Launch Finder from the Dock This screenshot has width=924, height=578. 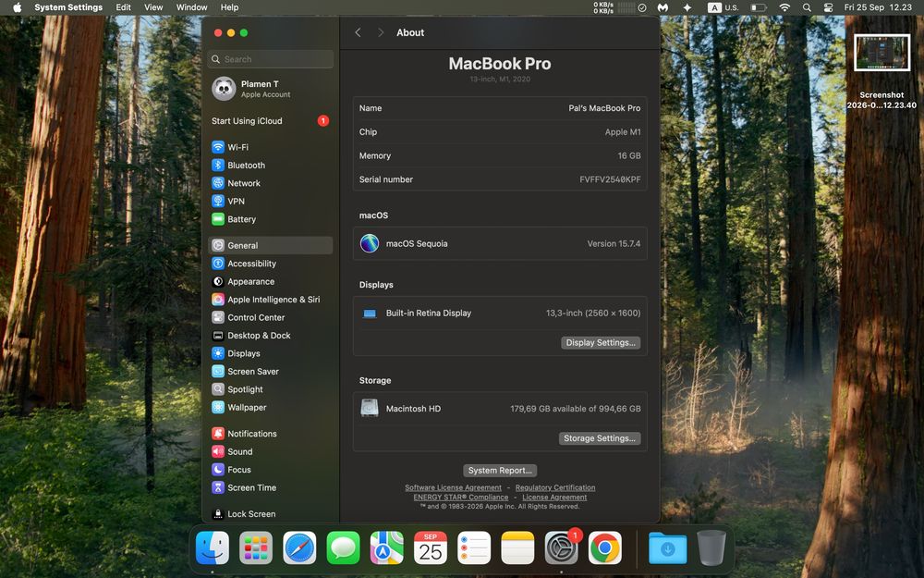click(213, 547)
